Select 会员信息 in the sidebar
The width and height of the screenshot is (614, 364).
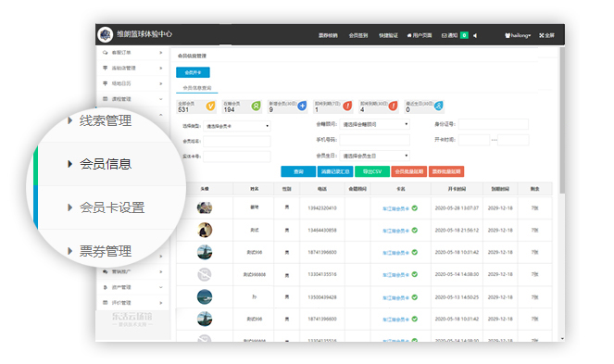[x=105, y=164]
